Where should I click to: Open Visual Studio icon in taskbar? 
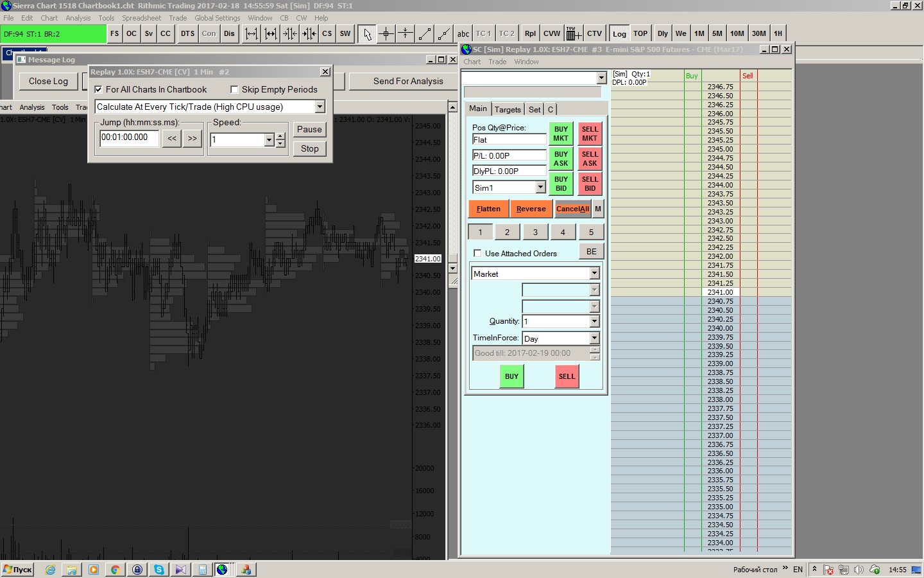(180, 570)
